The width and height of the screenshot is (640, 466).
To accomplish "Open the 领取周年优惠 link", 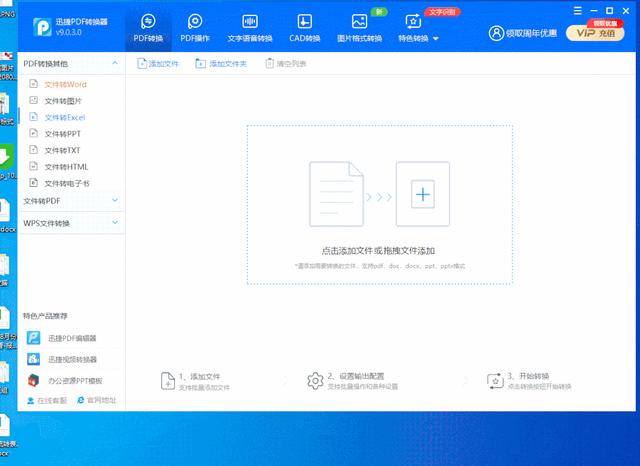I will coord(531,33).
